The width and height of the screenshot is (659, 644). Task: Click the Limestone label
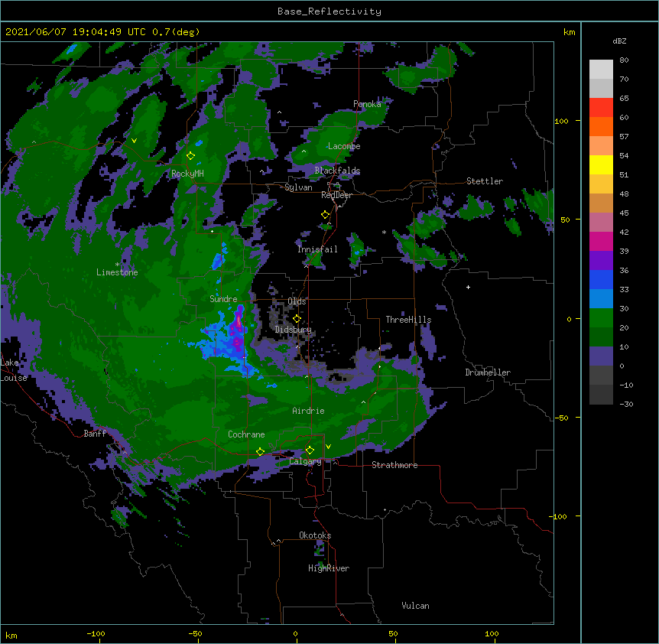click(x=117, y=272)
